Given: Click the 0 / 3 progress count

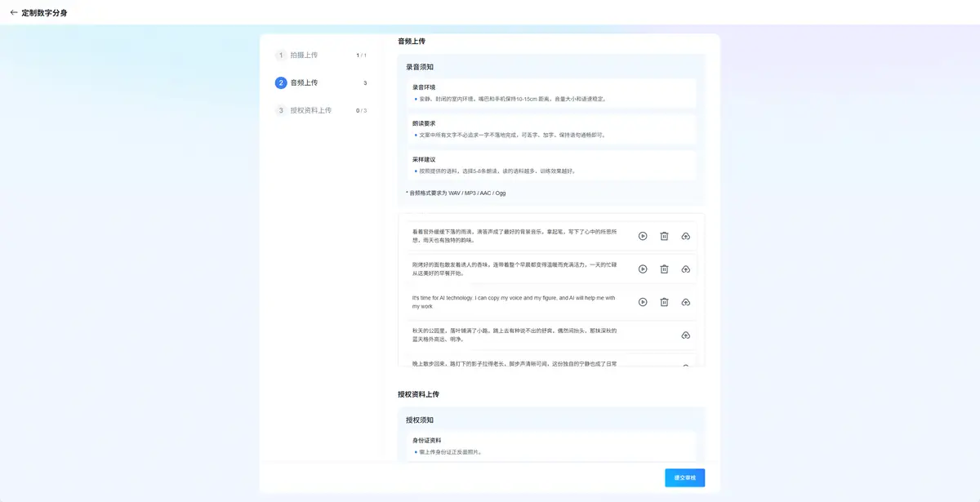Looking at the screenshot, I should click(x=362, y=110).
